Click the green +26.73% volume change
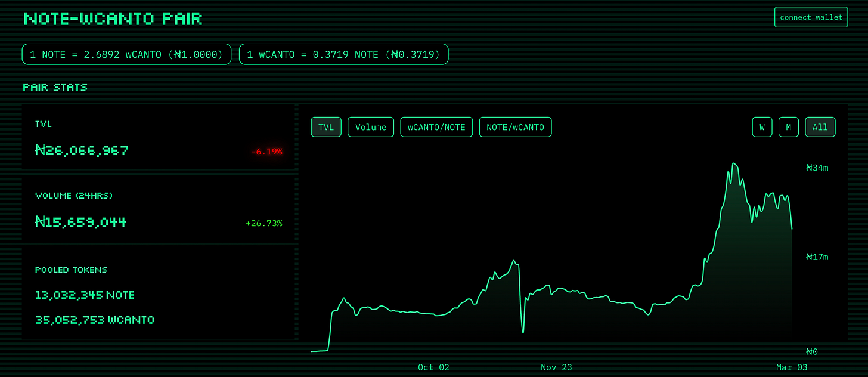 tap(264, 224)
